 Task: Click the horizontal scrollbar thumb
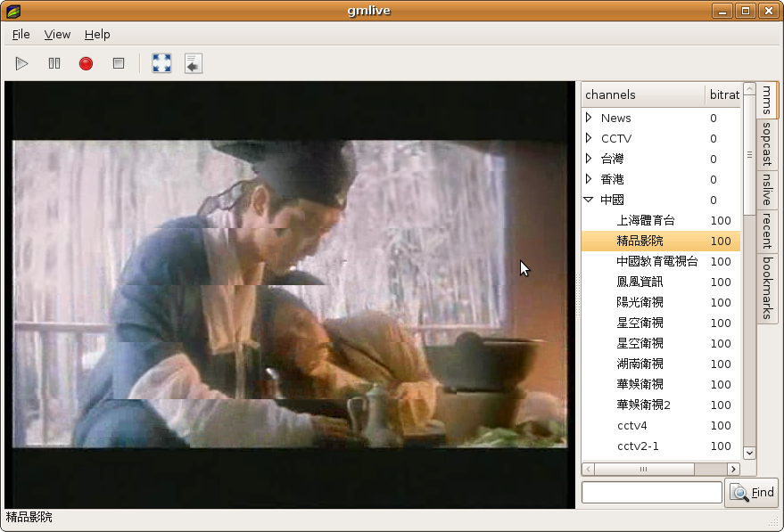644,469
